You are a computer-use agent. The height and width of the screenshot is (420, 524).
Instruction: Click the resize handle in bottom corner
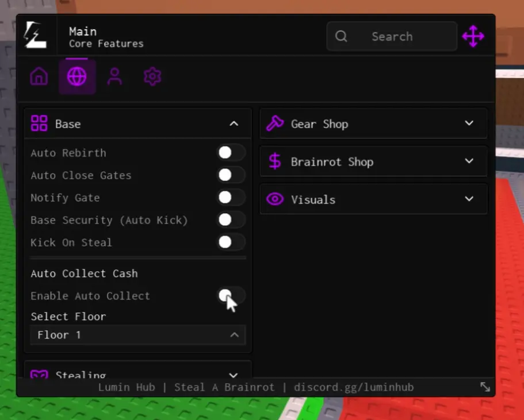click(485, 387)
